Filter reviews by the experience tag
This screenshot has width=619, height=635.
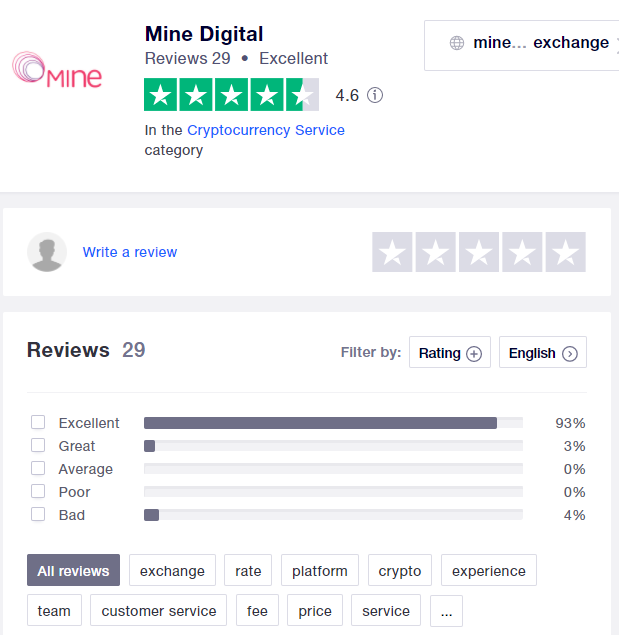point(489,570)
